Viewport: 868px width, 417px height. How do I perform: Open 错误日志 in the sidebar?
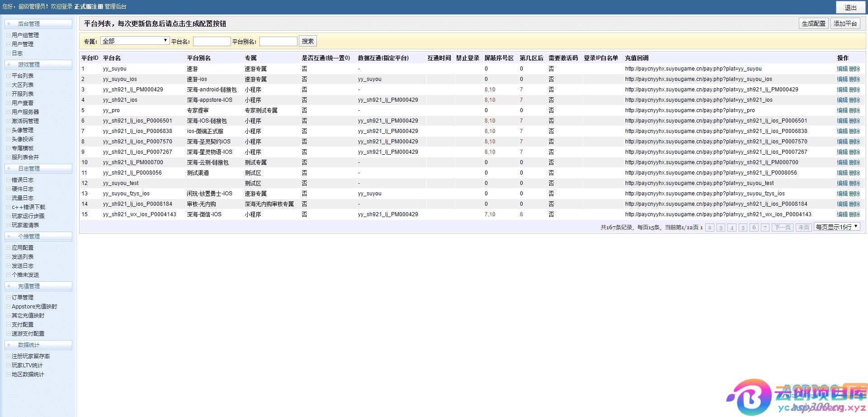click(23, 180)
